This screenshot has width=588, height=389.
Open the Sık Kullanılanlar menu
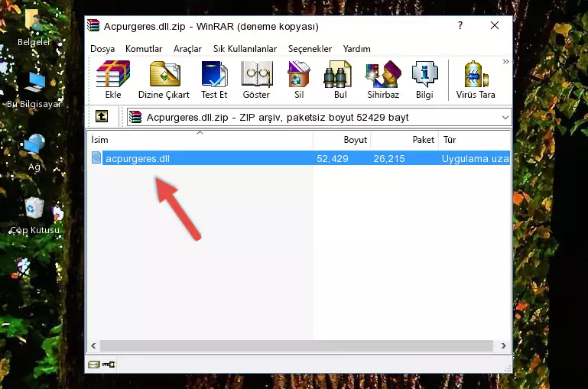coord(245,49)
